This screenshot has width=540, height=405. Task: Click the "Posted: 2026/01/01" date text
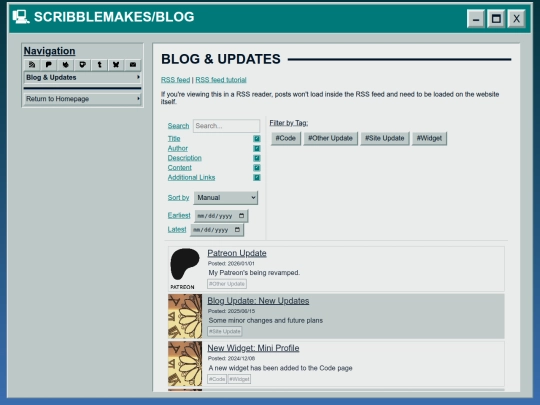(x=231, y=263)
